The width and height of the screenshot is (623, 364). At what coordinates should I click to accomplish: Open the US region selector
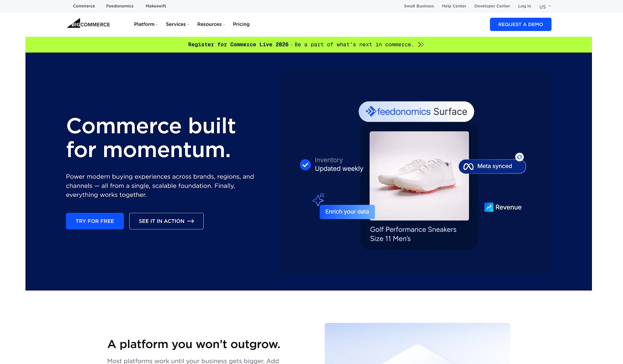point(545,6)
